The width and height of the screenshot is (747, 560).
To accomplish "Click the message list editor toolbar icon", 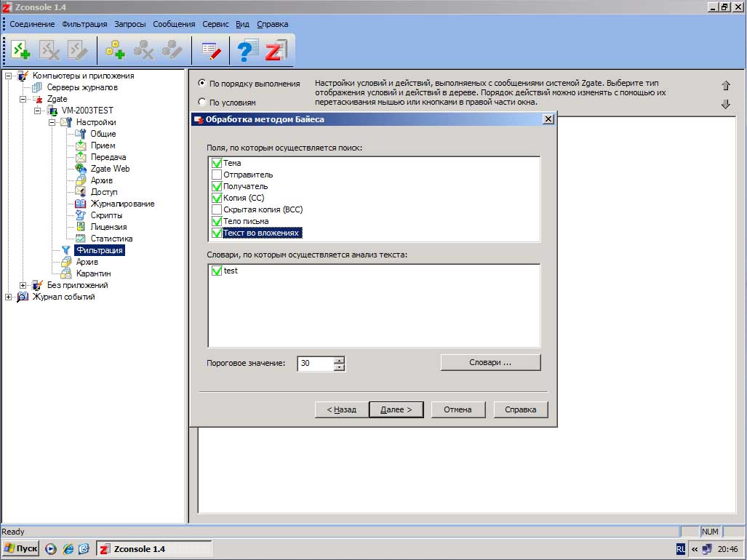I will [211, 50].
